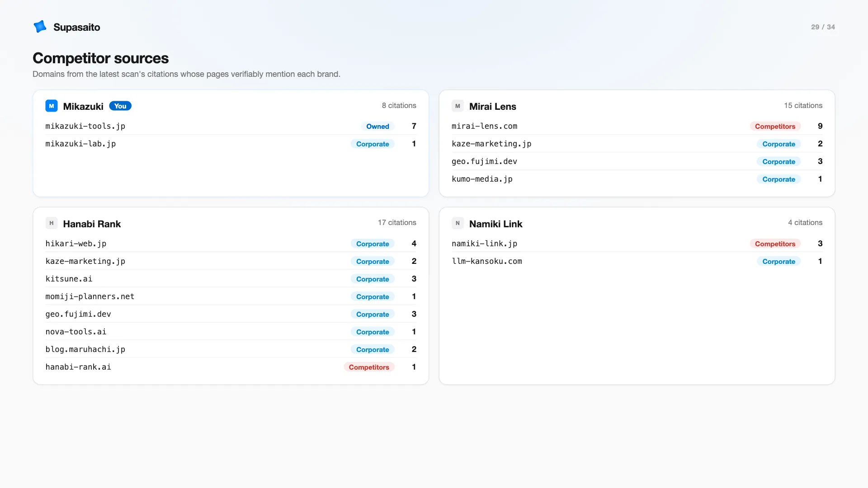Select geo.fujimi.dev in the Hanabi Rank card
The width and height of the screenshot is (868, 488).
[x=78, y=314]
